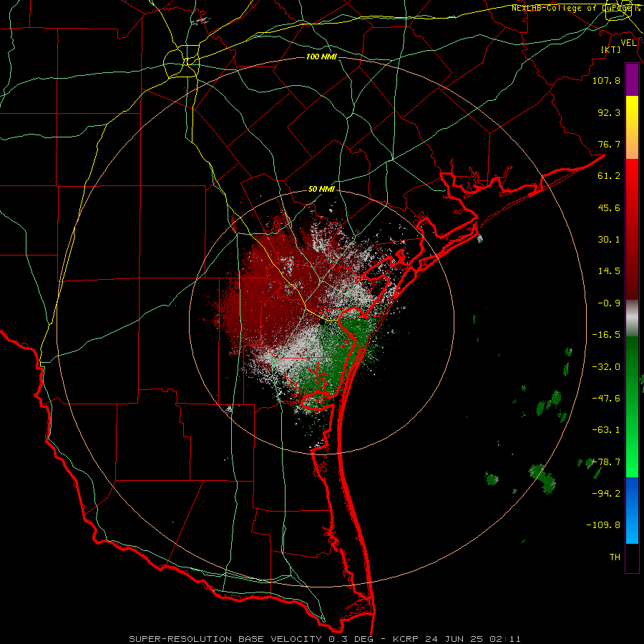This screenshot has height=644, width=644.
Task: Select the 92.3 legend value
Action: [609, 112]
